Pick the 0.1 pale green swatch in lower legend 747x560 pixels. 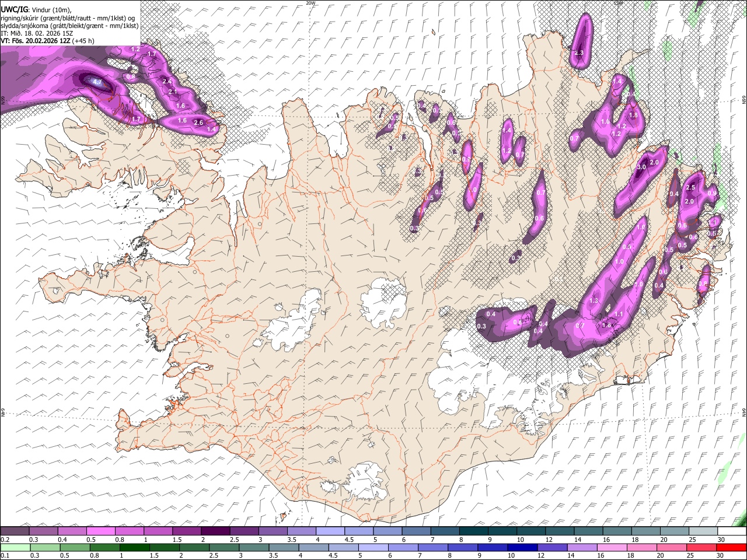[x=15, y=548]
